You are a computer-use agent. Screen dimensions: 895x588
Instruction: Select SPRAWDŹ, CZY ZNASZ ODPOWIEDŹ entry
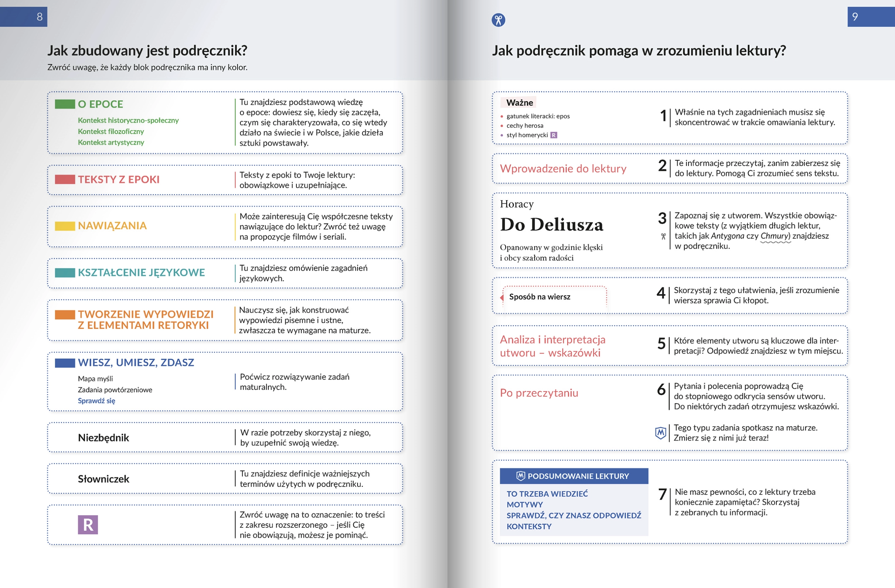click(574, 515)
